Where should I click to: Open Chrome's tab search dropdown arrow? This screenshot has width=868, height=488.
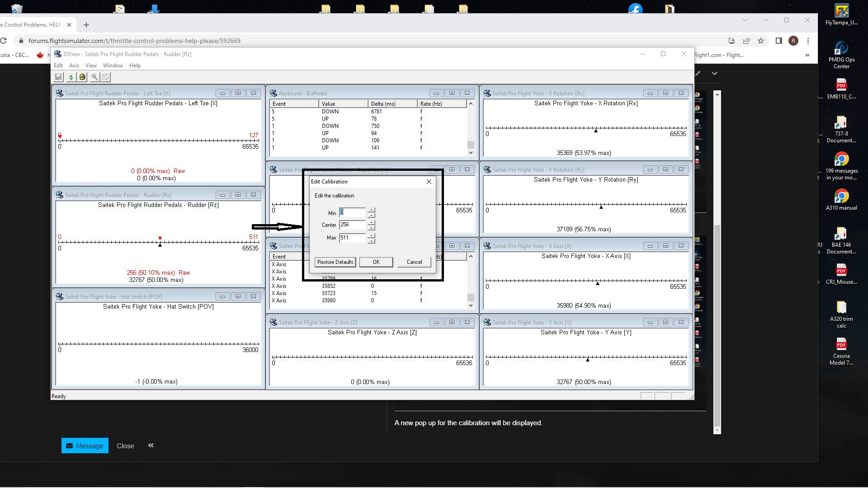click(745, 20)
